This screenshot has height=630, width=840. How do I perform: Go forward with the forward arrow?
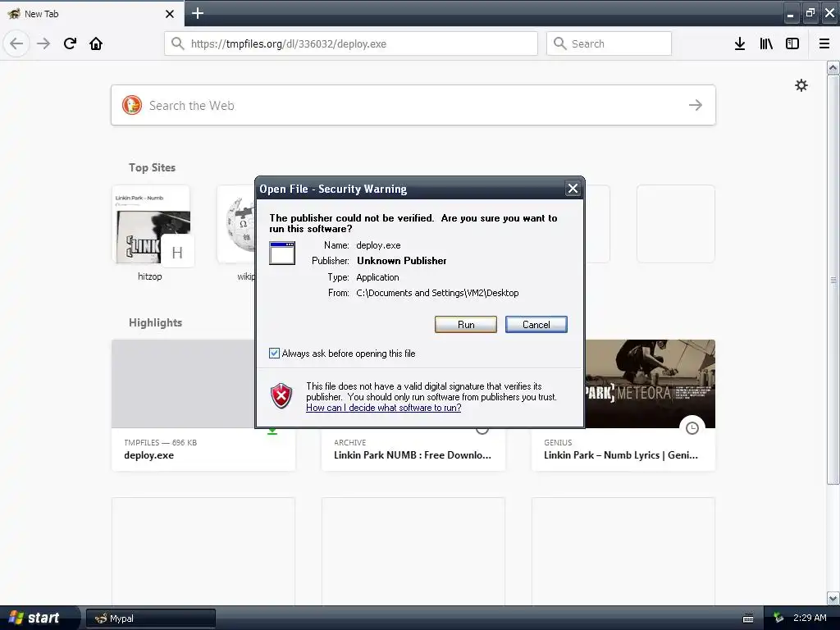pyautogui.click(x=43, y=43)
